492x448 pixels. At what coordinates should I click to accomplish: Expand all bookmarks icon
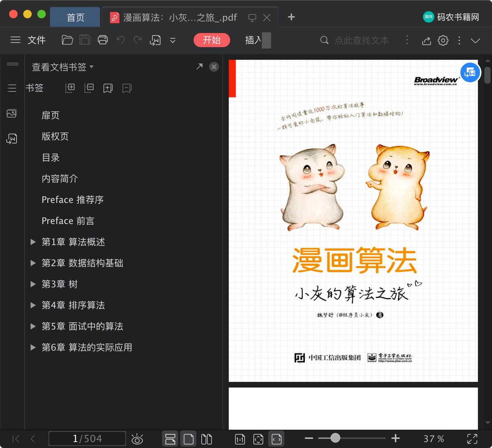[70, 88]
